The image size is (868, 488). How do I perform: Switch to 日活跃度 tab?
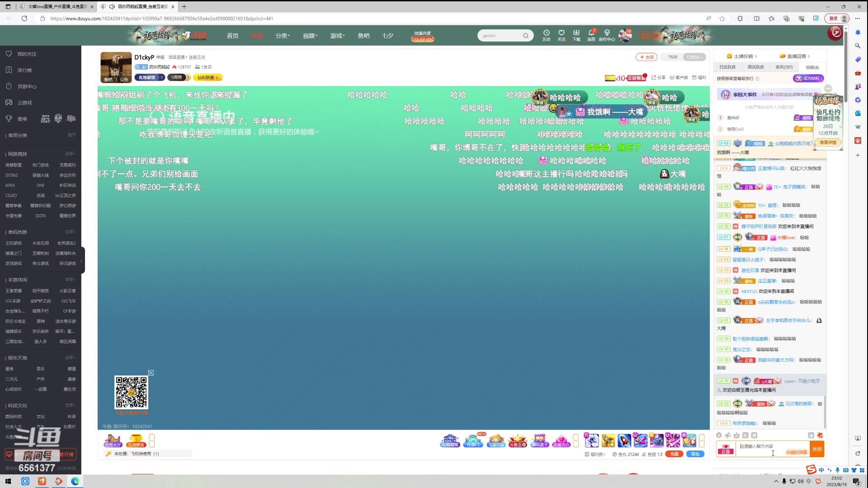coord(727,67)
